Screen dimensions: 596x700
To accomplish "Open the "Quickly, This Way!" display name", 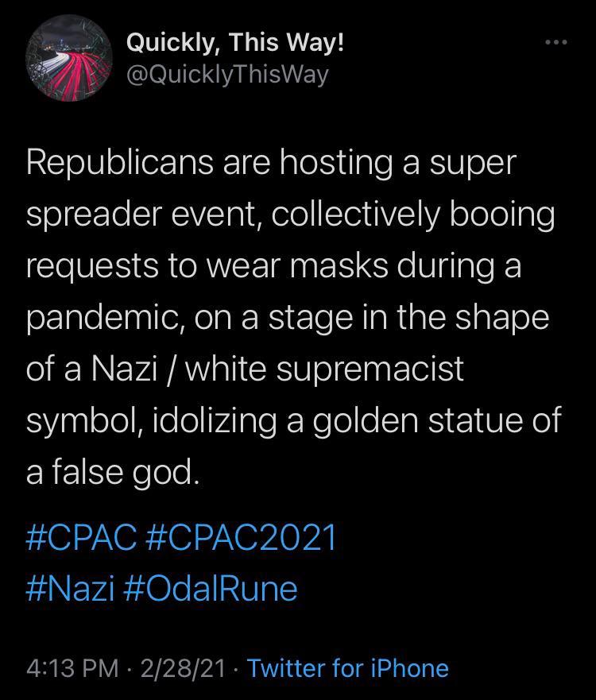I will pyautogui.click(x=235, y=43).
